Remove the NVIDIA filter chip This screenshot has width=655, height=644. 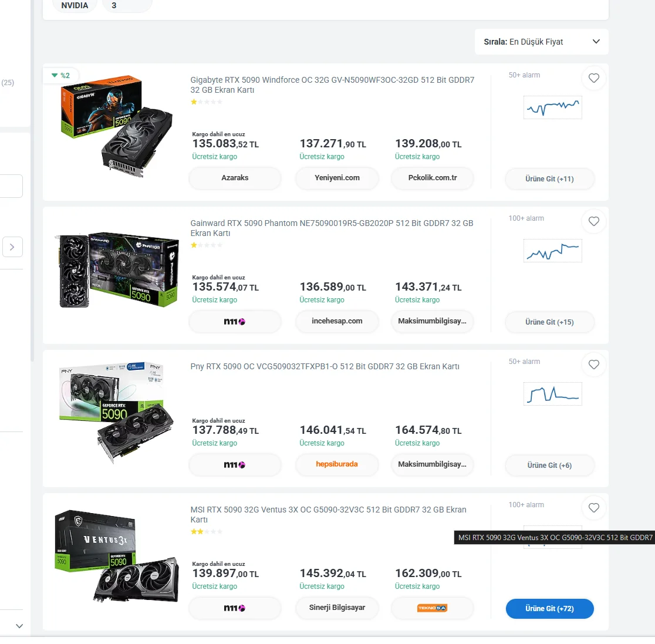[75, 6]
